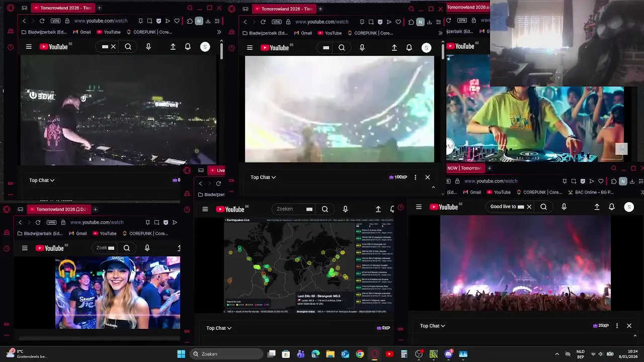This screenshot has height=362, width=644.
Task: Open Easy Setup menu in top-left Opera window
Action: [x=217, y=21]
